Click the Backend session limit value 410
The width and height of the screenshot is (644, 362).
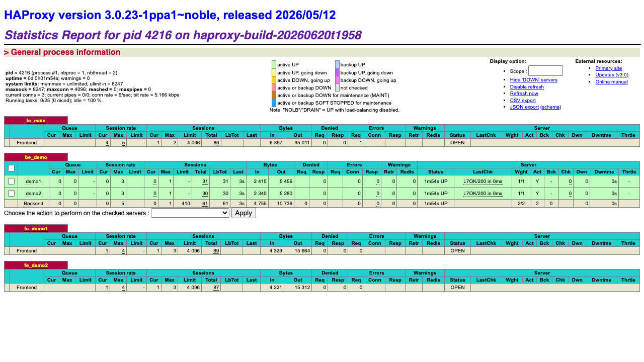click(186, 204)
